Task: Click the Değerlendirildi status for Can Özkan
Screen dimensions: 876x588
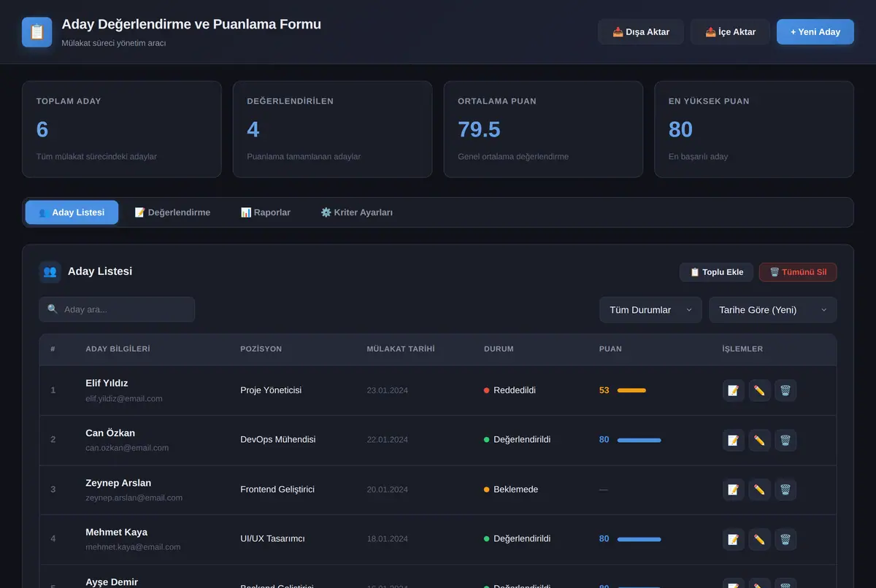Action: (x=517, y=440)
